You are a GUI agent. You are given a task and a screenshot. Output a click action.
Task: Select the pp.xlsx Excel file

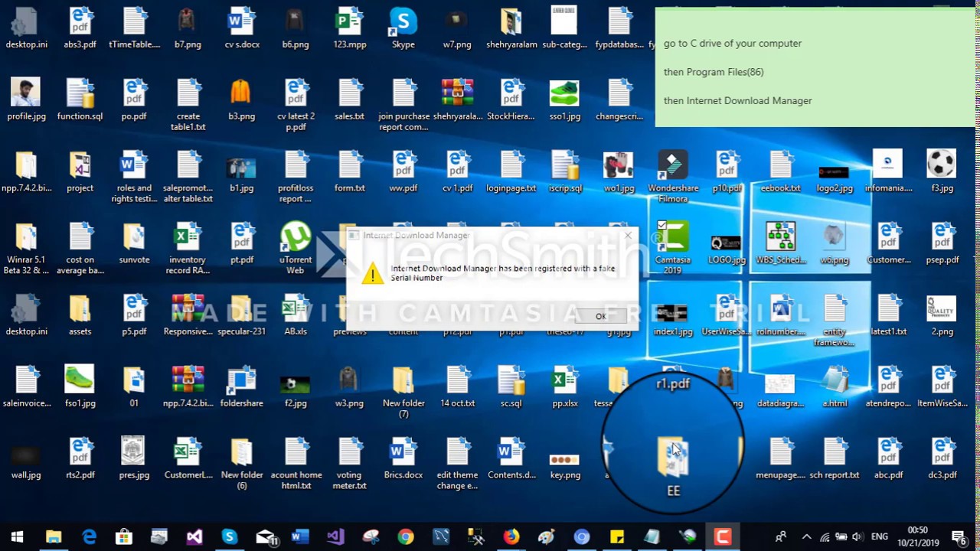565,386
